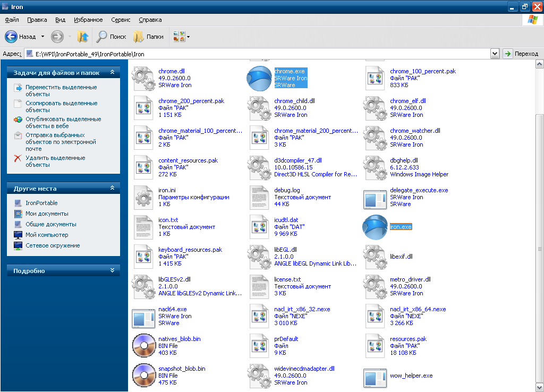Click the Переход go button

521,54
